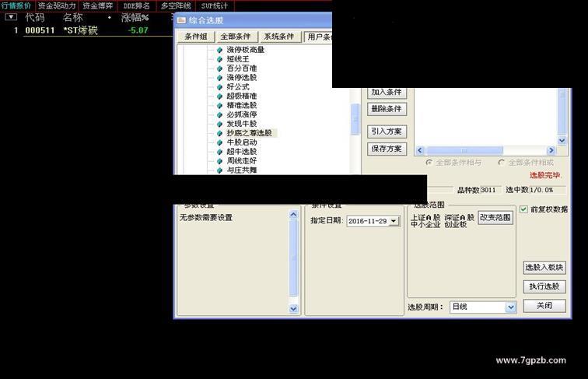Click the condition list scroll-down arrow

(562, 141)
